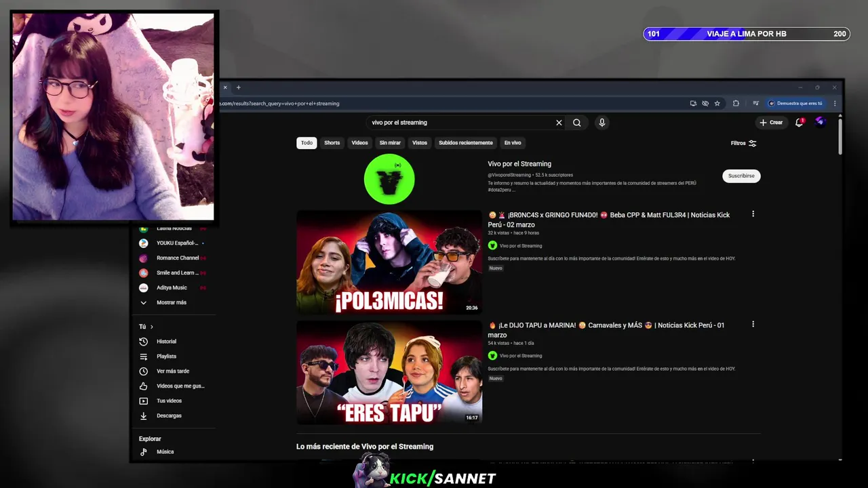Open the Vivo por el Streaming channel avatar
The image size is (868, 488).
tap(389, 179)
